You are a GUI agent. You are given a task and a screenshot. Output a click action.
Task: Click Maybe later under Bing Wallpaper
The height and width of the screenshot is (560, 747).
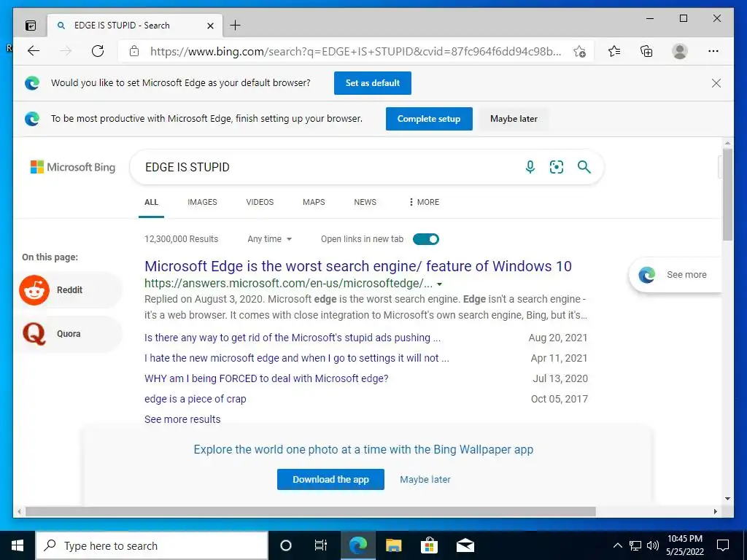(425, 480)
